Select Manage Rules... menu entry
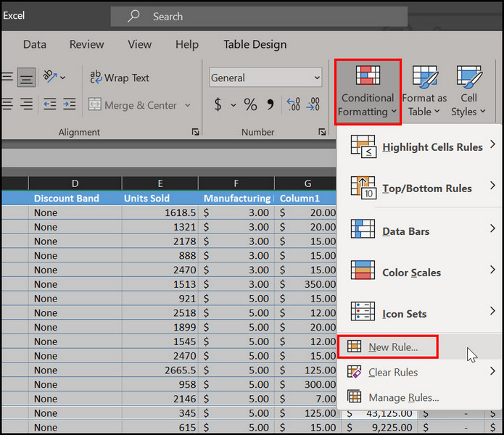This screenshot has height=435, width=504. coord(419,397)
